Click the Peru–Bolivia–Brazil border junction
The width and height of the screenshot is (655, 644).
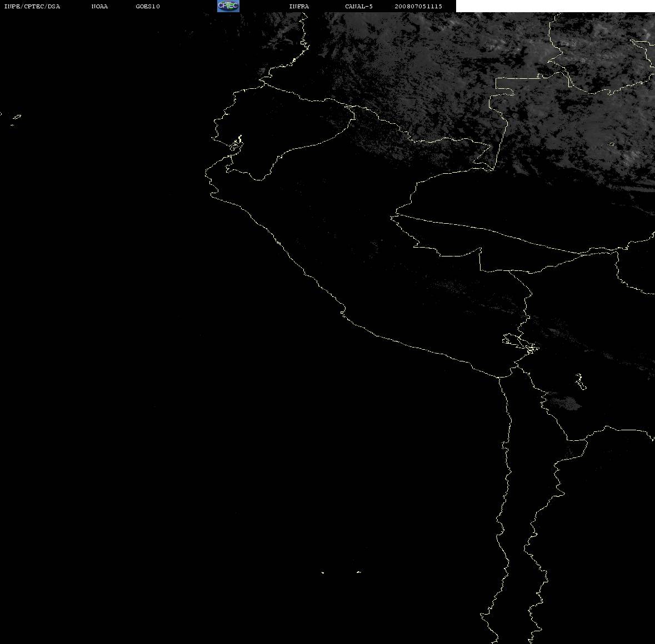click(510, 271)
